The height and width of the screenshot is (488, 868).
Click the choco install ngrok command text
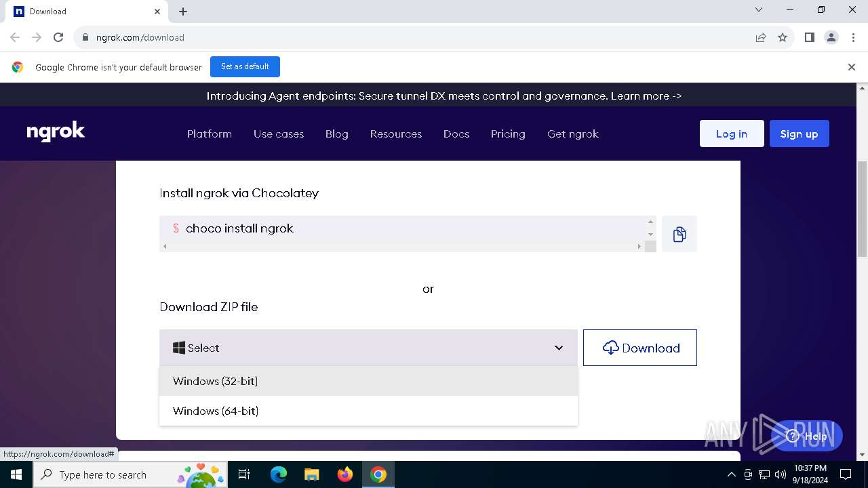click(239, 228)
